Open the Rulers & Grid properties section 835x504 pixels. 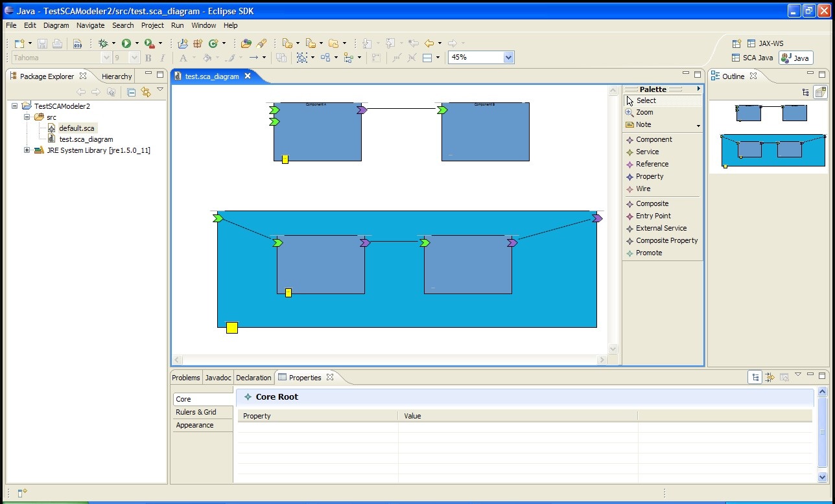tap(202, 412)
